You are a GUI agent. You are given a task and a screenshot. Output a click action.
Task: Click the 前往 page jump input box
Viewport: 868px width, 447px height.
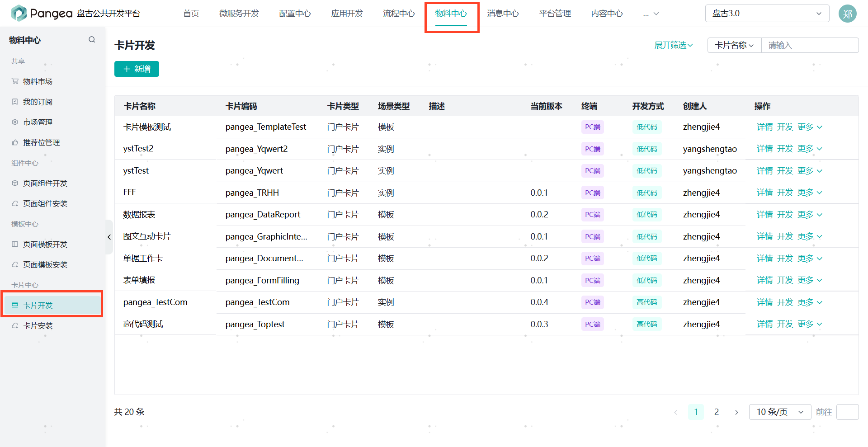pyautogui.click(x=848, y=412)
